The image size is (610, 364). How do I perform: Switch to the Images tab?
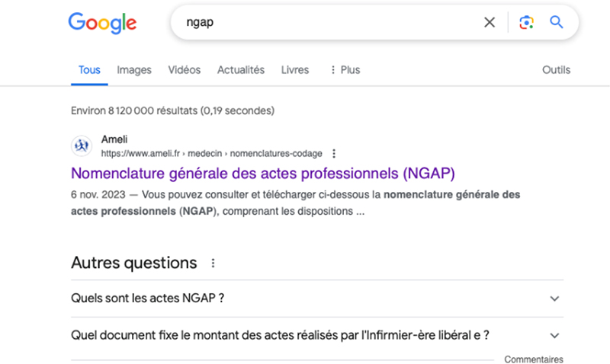134,70
